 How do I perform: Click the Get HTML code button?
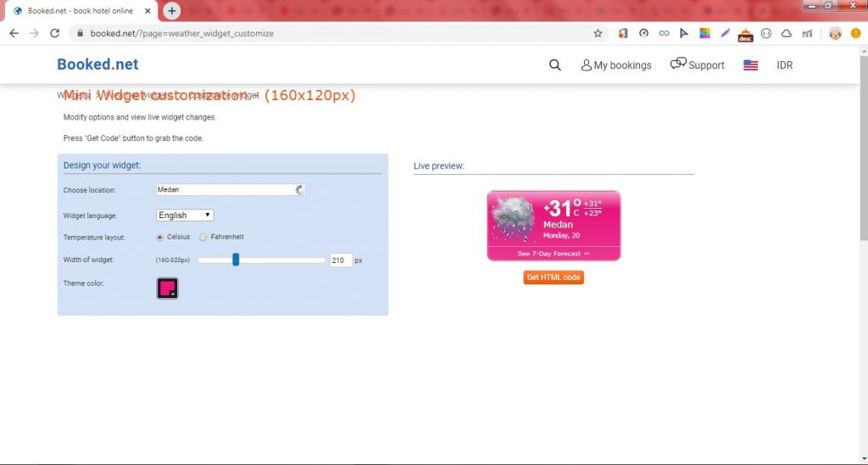click(553, 277)
